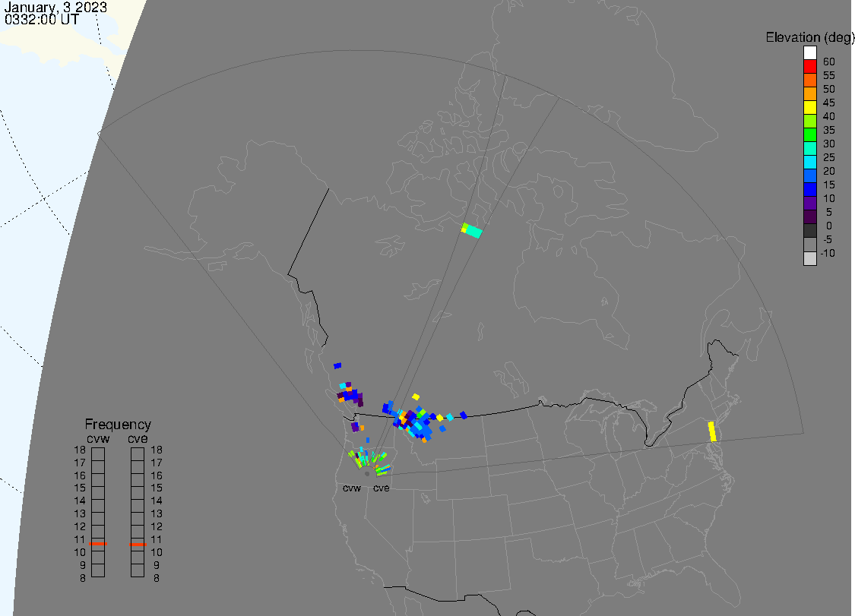Pick the cyan swatch in the elevation legend
This screenshot has width=855, height=616.
point(809,162)
